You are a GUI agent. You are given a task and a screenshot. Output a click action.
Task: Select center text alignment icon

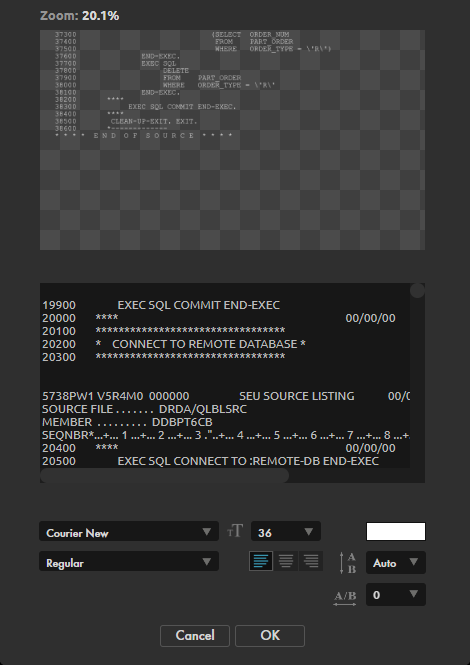(286, 561)
